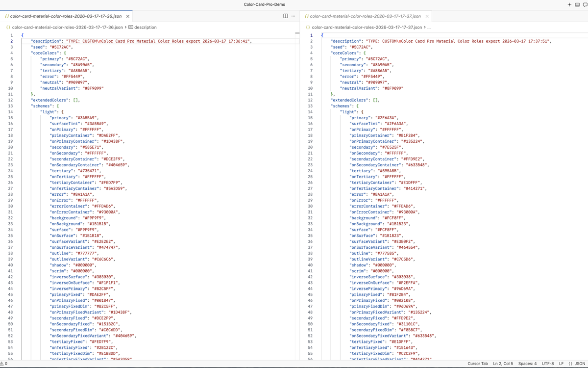Image resolution: width=588 pixels, height=368 pixels.
Task: Open editor actions via ellipsis icon
Action: point(293,16)
